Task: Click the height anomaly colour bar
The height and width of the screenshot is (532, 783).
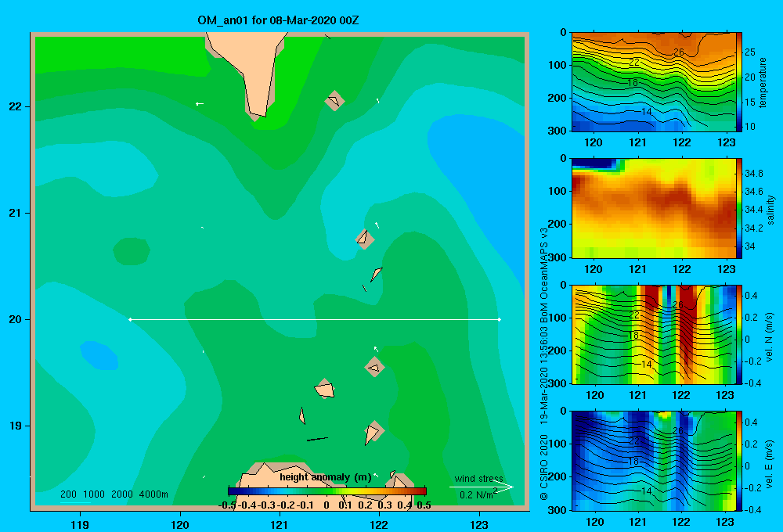Action: [327, 491]
